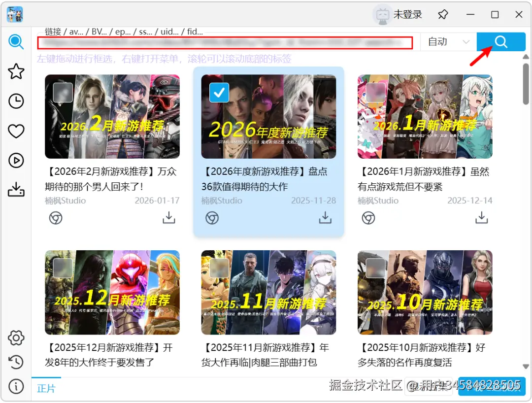Viewport: 532px width, 403px height.
Task: Open the heart-shaped sidebar icon
Action: 16,131
